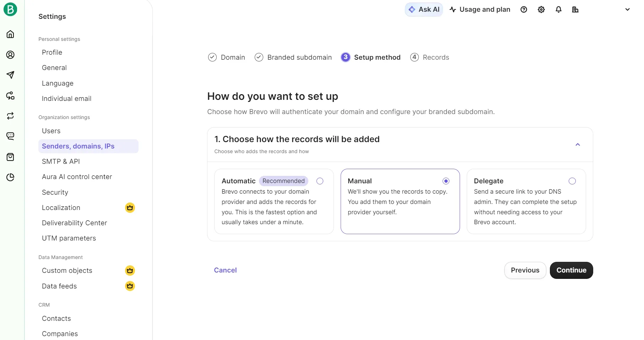Open Users settings

[51, 131]
